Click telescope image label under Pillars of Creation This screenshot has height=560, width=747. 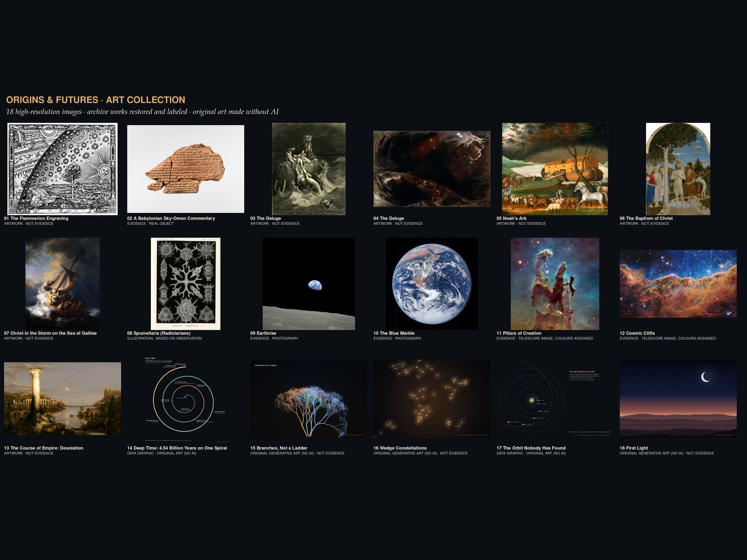click(545, 338)
